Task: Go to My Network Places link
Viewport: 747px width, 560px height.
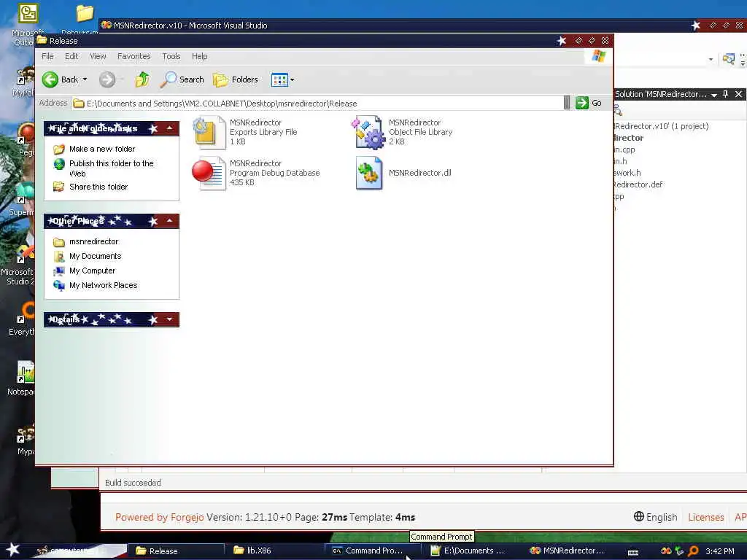Action: [104, 285]
